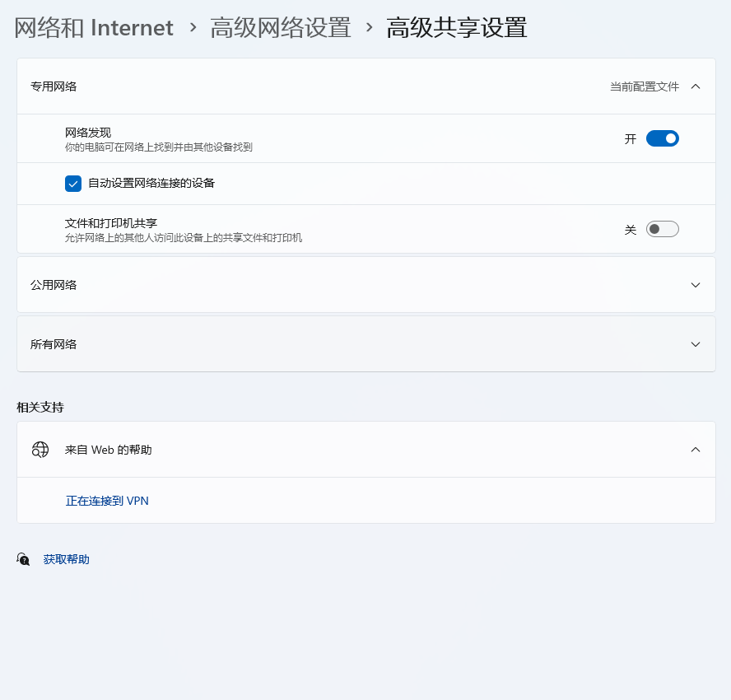Click description 允许网络上的其他人访问此设备上的共享文件和打印机

tap(184, 238)
